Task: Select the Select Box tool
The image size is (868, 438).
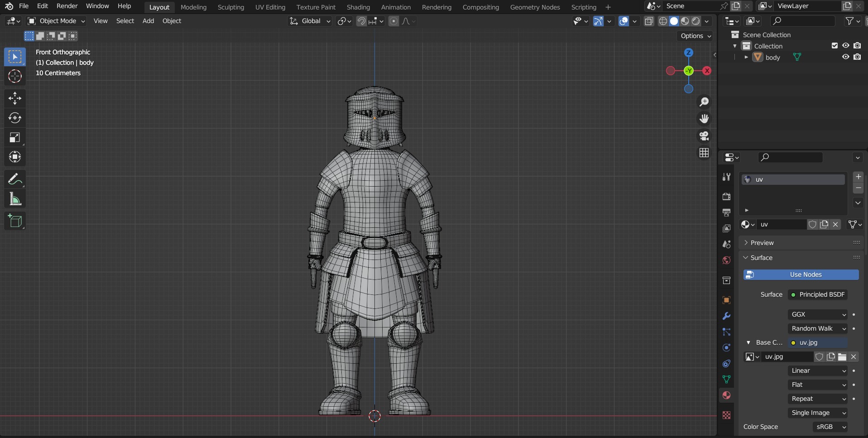Action: [x=15, y=57]
